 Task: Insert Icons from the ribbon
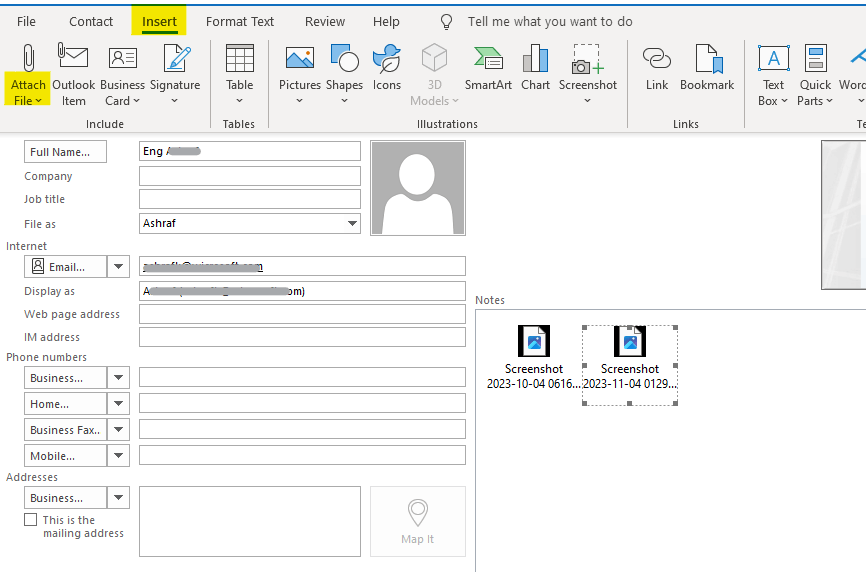(387, 69)
